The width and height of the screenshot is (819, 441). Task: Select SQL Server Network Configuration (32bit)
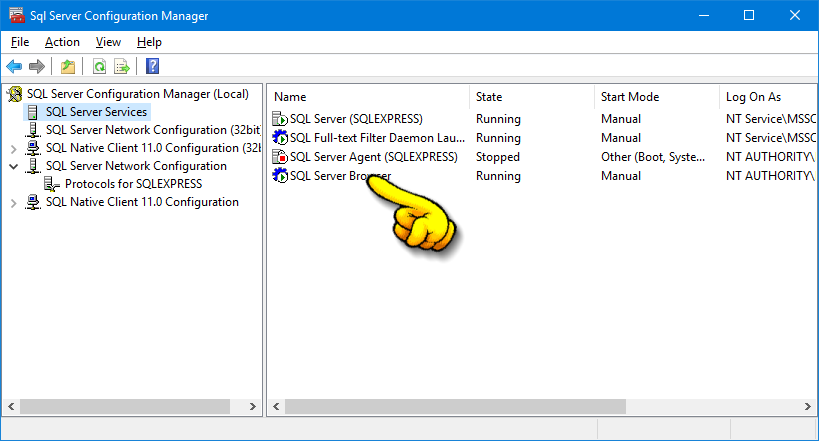[153, 130]
